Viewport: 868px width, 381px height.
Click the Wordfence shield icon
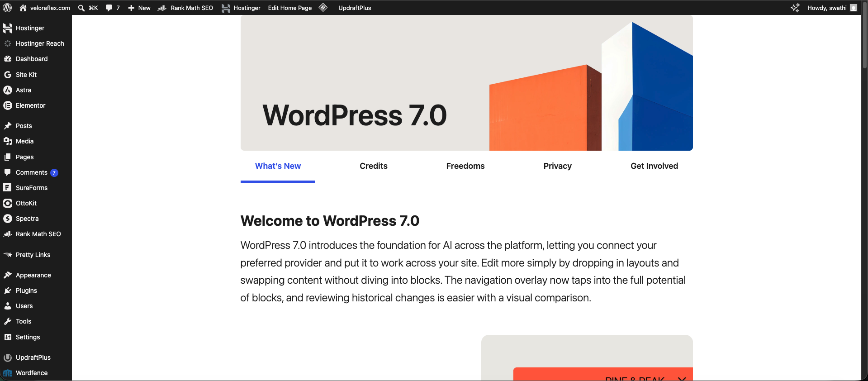click(x=8, y=373)
